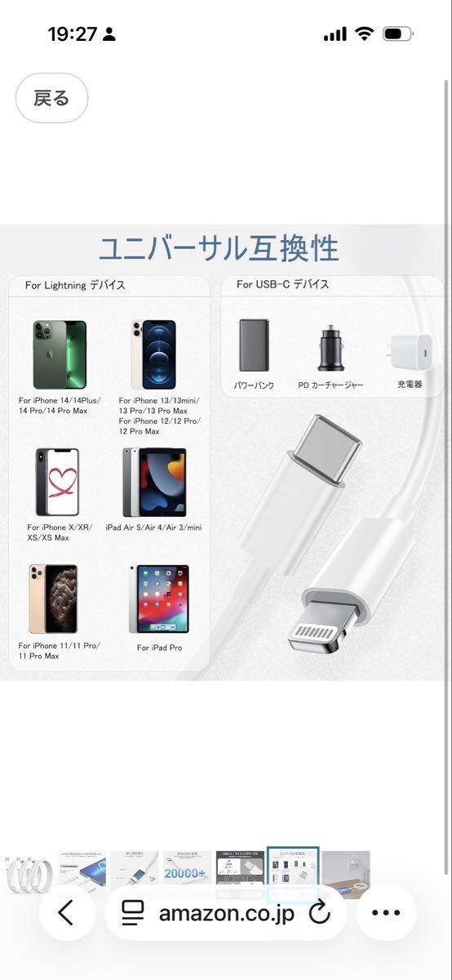The image size is (452, 980).
Task: Tap the blue iPhone 13 image
Action: (153, 354)
